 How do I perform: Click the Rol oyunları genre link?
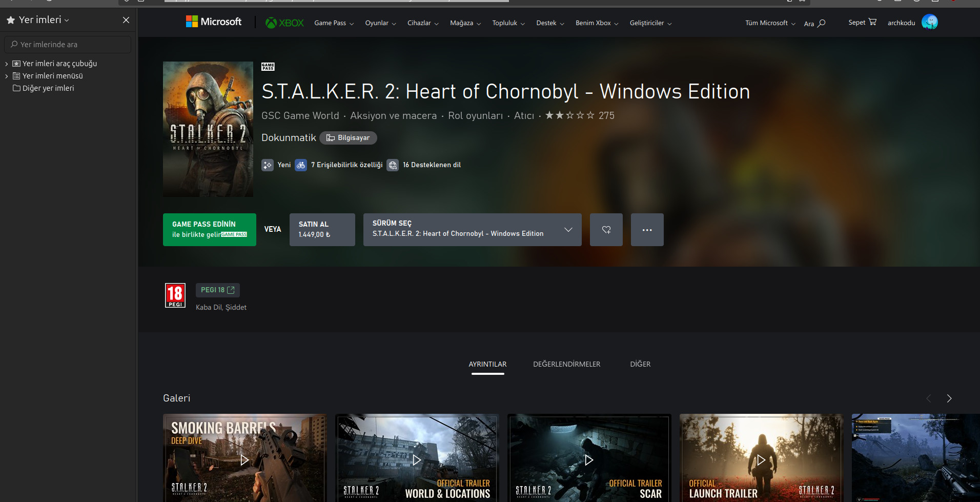(476, 116)
